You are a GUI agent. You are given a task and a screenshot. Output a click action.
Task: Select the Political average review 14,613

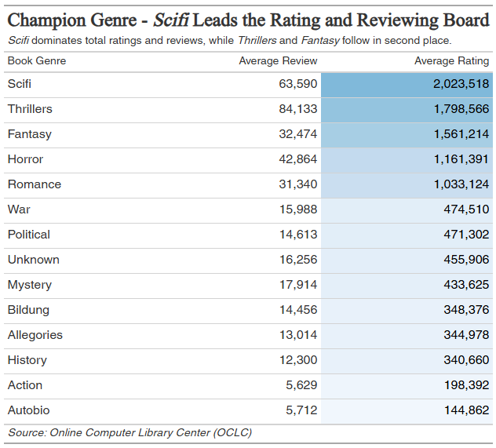297,235
